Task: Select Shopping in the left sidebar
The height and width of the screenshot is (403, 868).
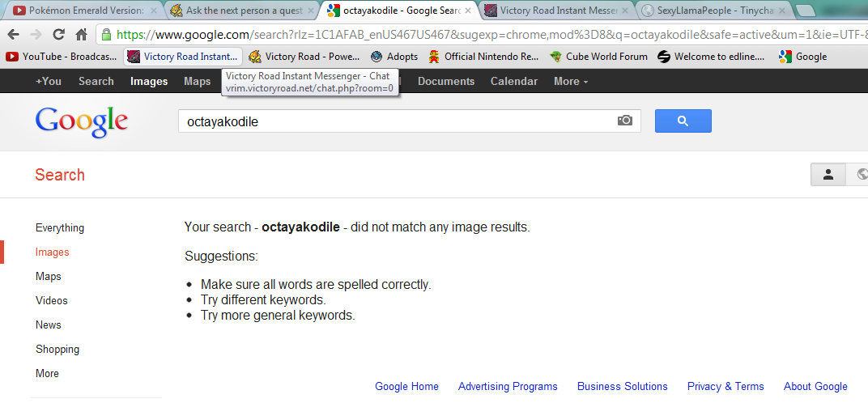Action: tap(57, 350)
